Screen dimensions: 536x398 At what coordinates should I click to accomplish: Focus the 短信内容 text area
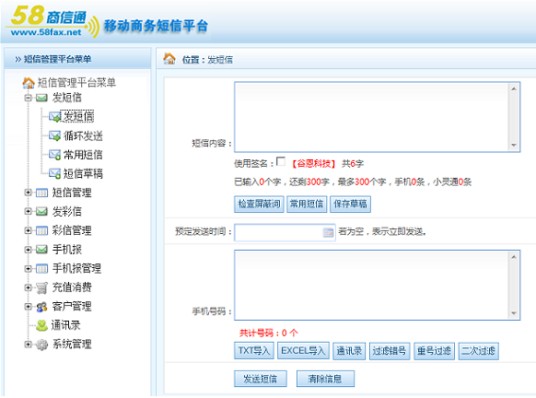(x=377, y=117)
